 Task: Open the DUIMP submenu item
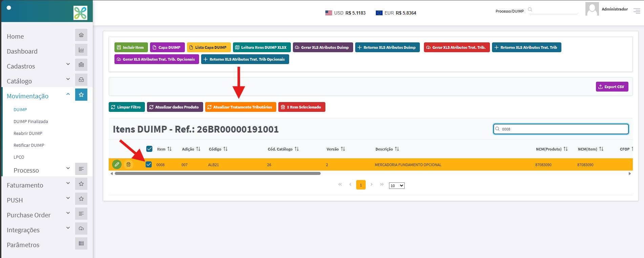click(x=20, y=110)
